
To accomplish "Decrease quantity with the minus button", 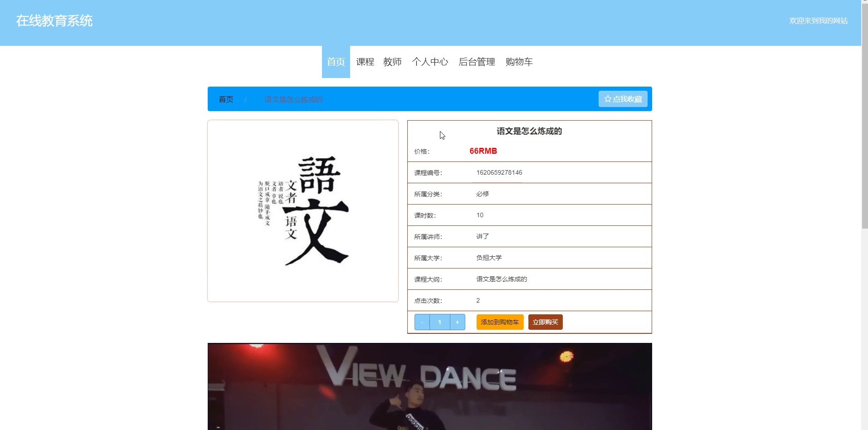I will [x=422, y=322].
